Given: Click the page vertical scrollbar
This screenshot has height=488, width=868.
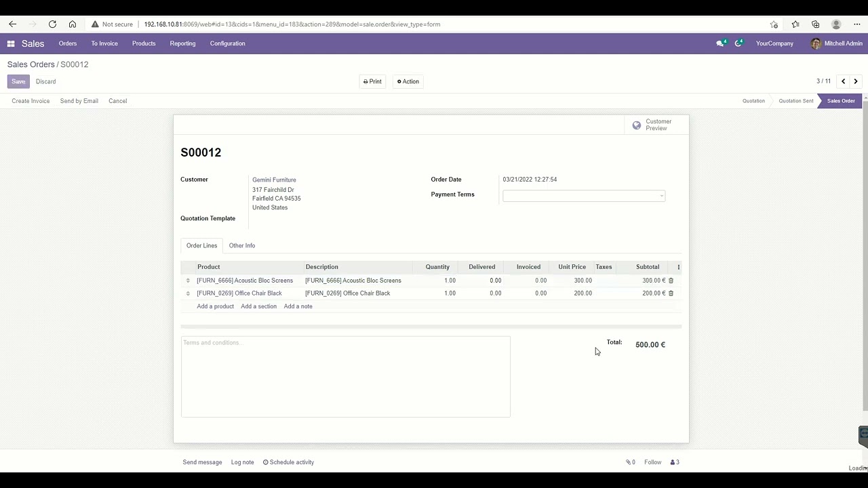Looking at the screenshot, I should pos(864,258).
